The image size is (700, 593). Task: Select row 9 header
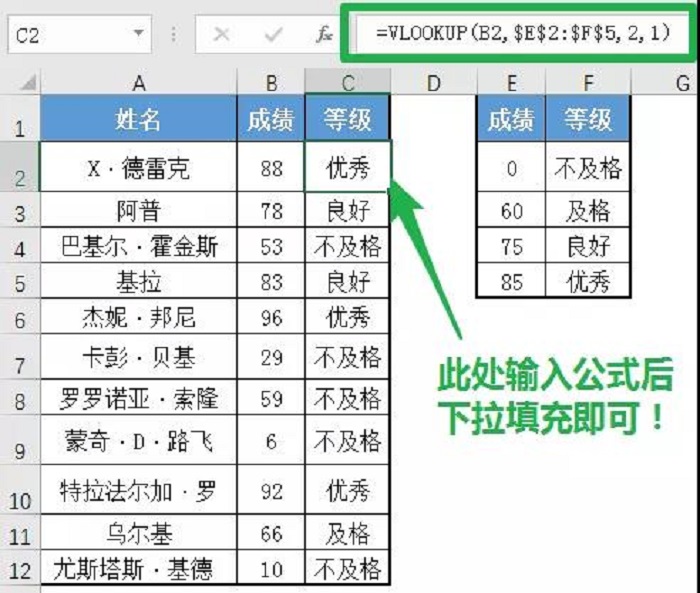point(20,439)
